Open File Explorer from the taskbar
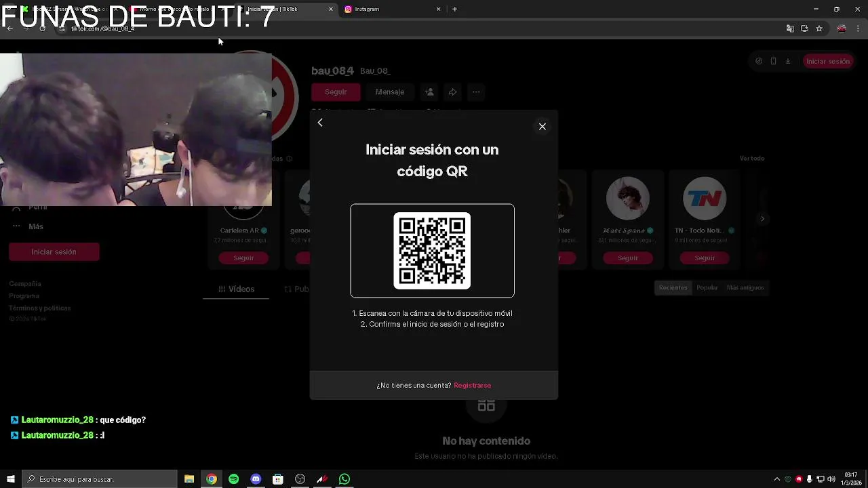This screenshot has width=868, height=488. (x=189, y=479)
